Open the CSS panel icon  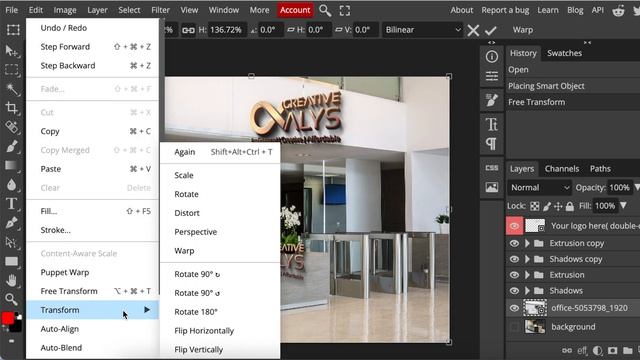(491, 168)
